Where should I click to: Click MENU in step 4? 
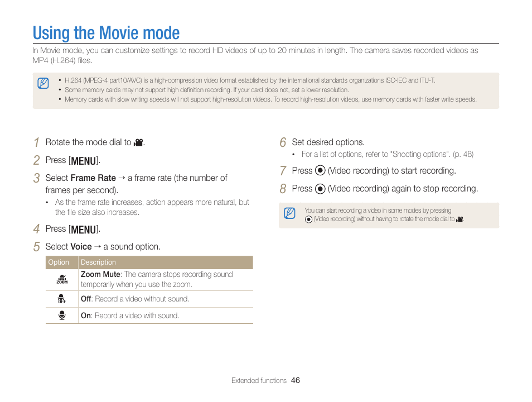tap(84, 229)
